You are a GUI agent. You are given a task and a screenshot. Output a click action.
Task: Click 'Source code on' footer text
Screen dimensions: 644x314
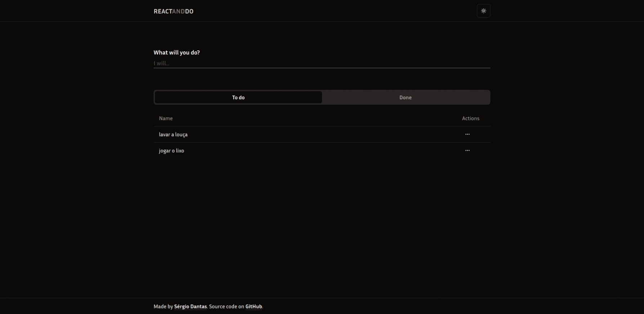coord(227,306)
